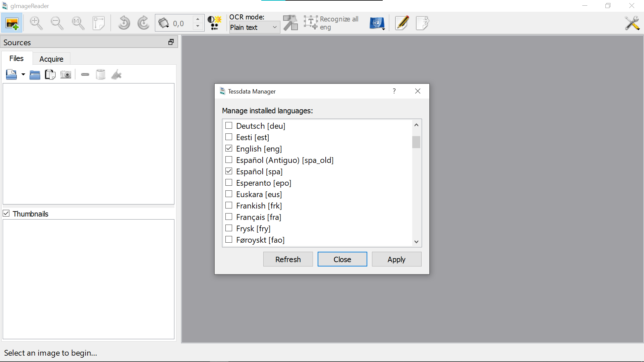This screenshot has height=362, width=644.
Task: Disable Español [spa] language
Action: point(229,171)
